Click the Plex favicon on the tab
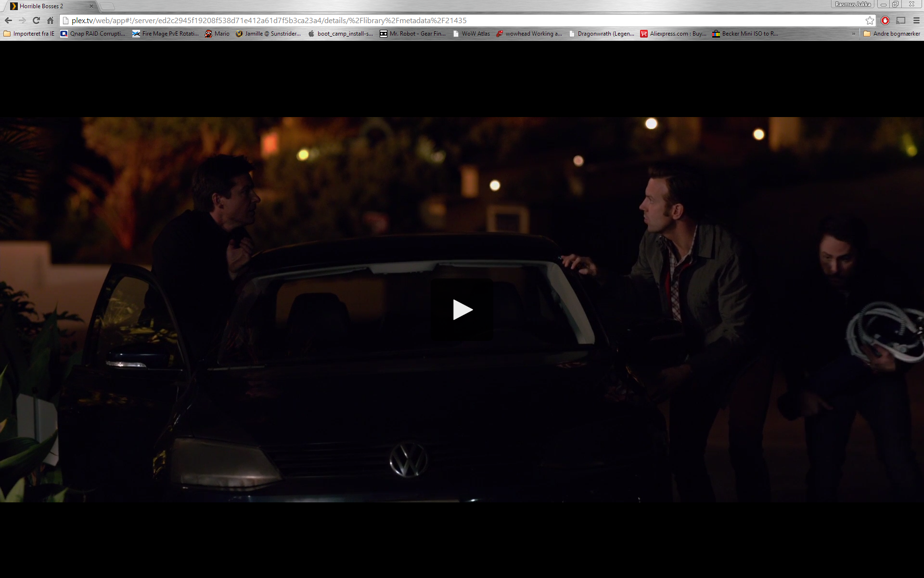 13,6
